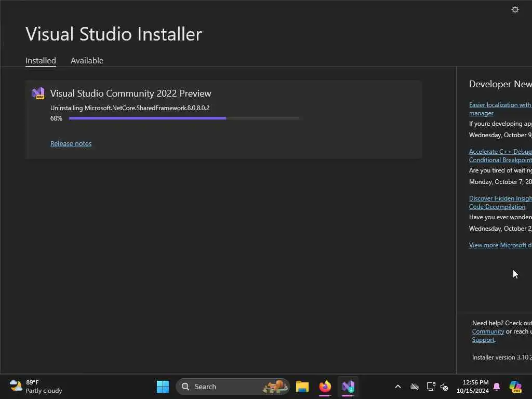Open the clock showing 12:56 PM
Image resolution: width=532 pixels, height=399 pixels.
pyautogui.click(x=473, y=387)
